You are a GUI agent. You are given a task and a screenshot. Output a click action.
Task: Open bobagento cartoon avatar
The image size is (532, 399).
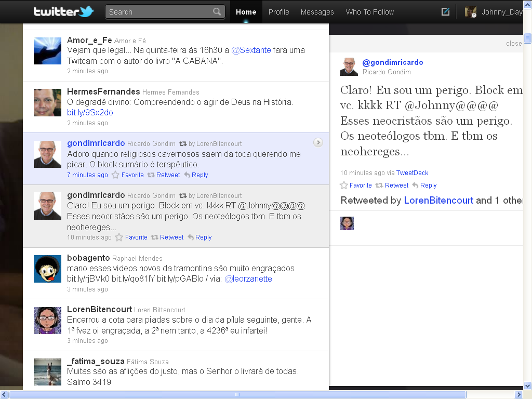coord(47,269)
